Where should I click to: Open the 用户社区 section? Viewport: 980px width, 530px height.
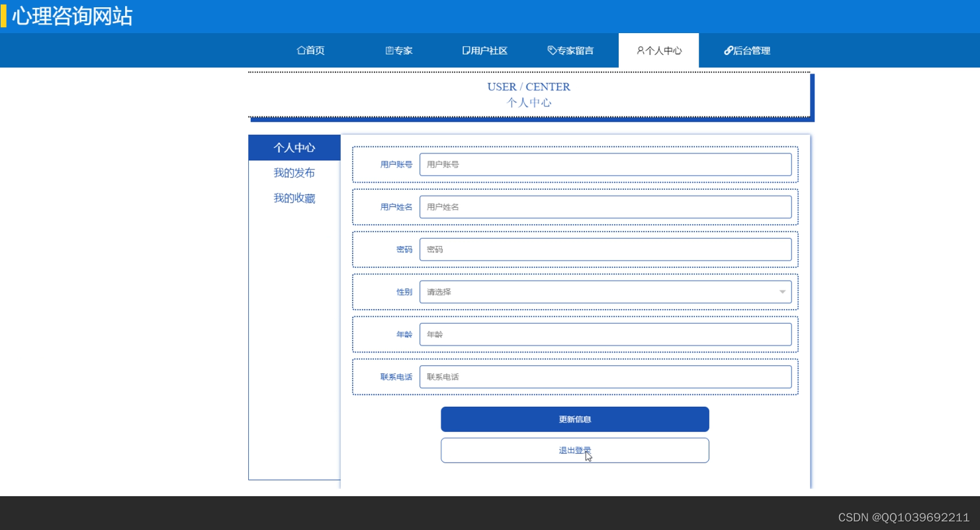click(485, 50)
